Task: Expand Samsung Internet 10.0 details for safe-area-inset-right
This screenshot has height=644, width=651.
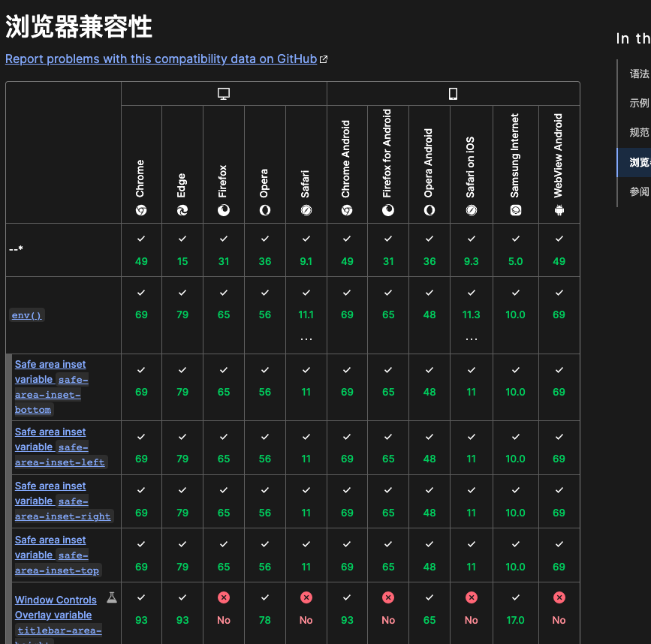Action: (516, 501)
